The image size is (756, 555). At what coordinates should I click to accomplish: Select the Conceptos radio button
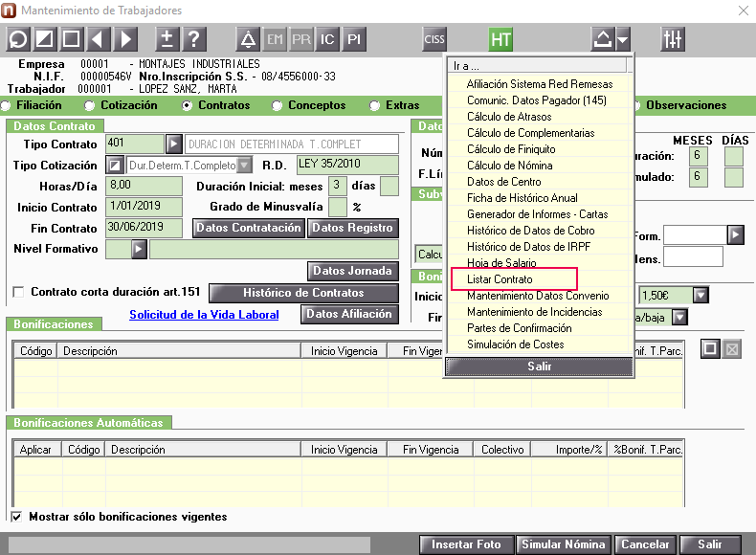tap(277, 105)
